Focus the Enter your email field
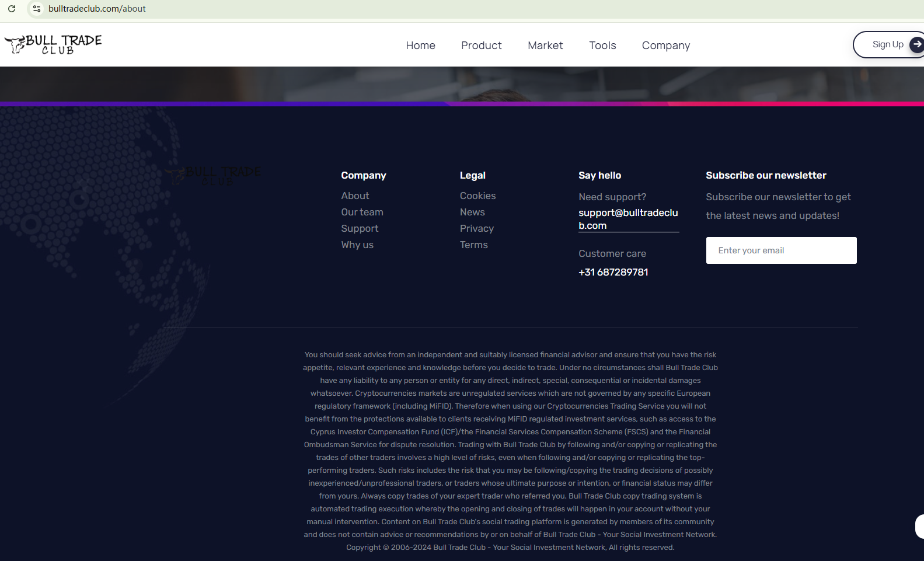The image size is (924, 561). coord(782,250)
